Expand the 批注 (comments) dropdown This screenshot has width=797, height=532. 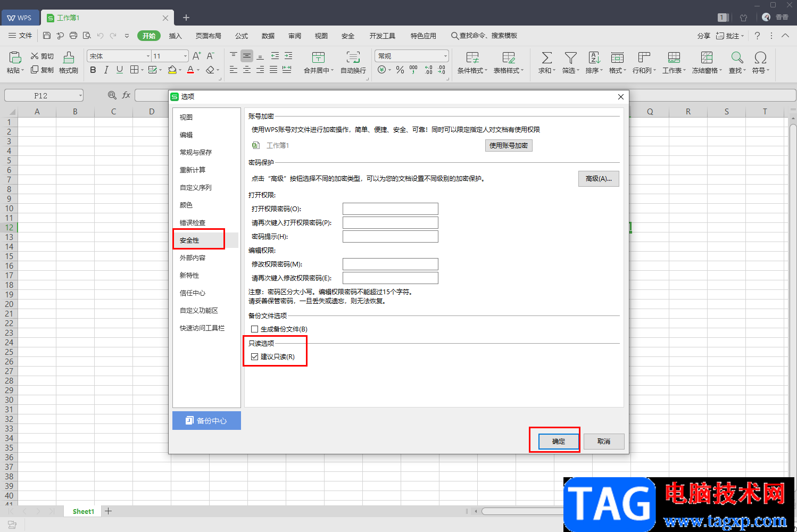[x=742, y=36]
